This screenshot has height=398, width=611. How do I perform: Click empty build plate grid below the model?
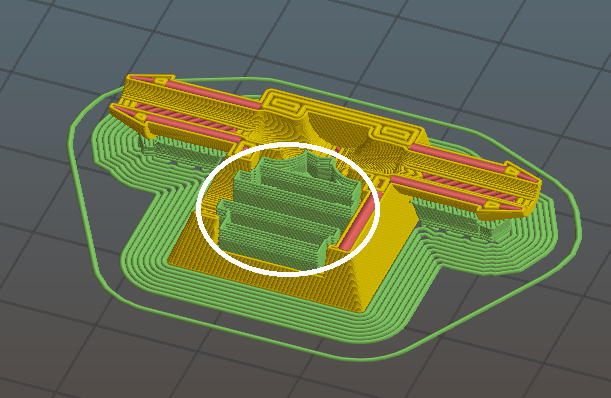click(x=273, y=374)
